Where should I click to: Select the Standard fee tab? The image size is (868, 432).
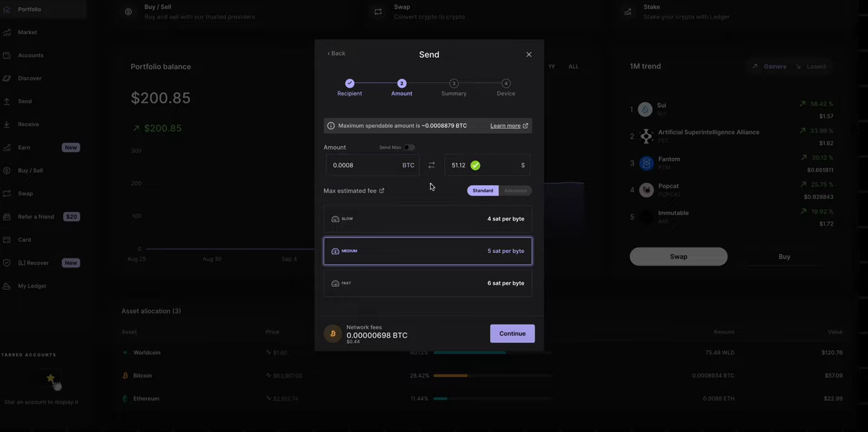click(482, 191)
